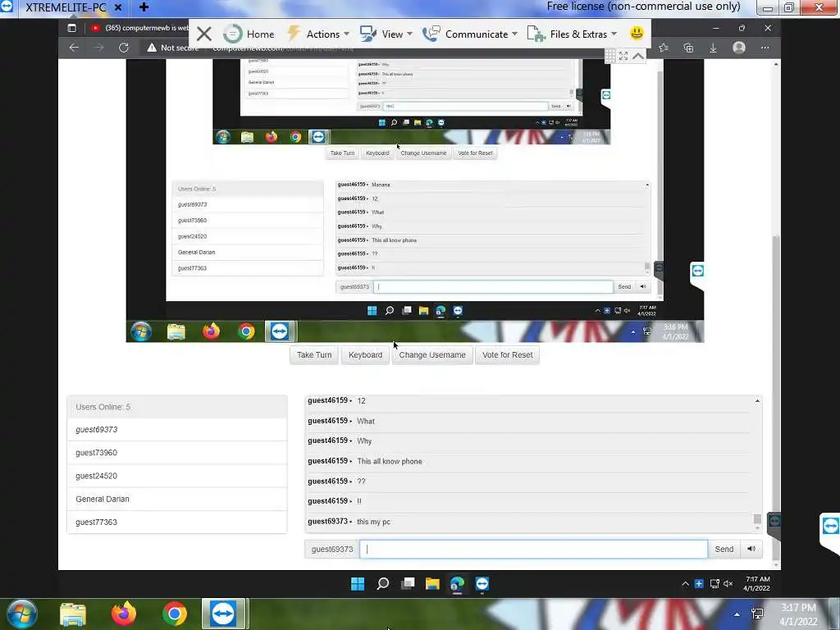This screenshot has width=840, height=630.
Task: Click the chat message 'this my pc'
Action: coord(373,522)
